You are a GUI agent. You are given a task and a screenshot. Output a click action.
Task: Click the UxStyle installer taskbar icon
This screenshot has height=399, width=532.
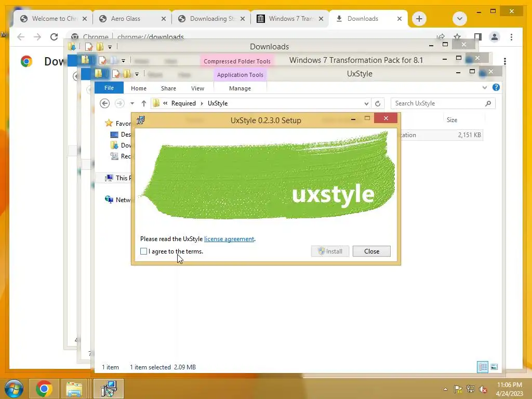pos(109,389)
